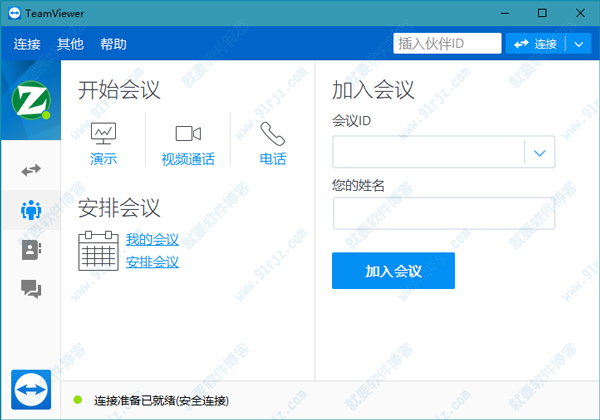Open the 连接 menu

(x=27, y=44)
